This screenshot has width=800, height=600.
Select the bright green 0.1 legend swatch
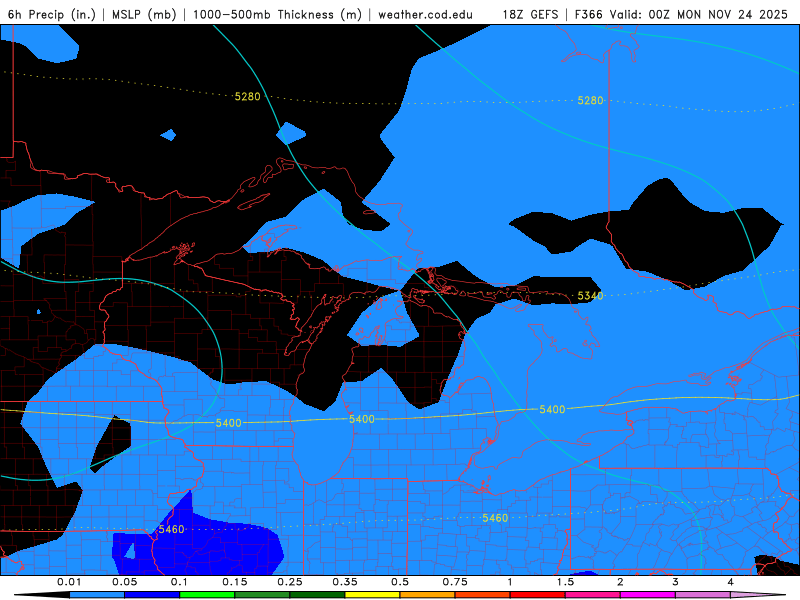point(207,595)
